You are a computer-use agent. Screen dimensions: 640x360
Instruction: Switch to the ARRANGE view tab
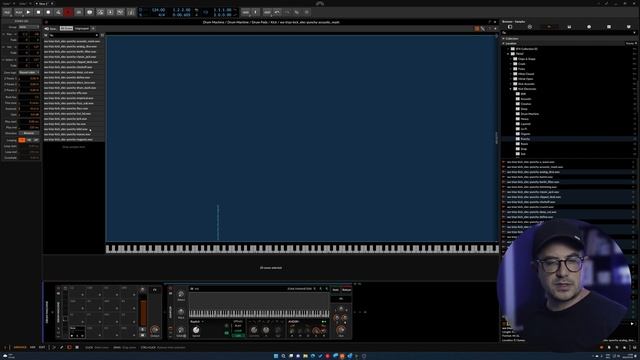pyautogui.click(x=20, y=347)
